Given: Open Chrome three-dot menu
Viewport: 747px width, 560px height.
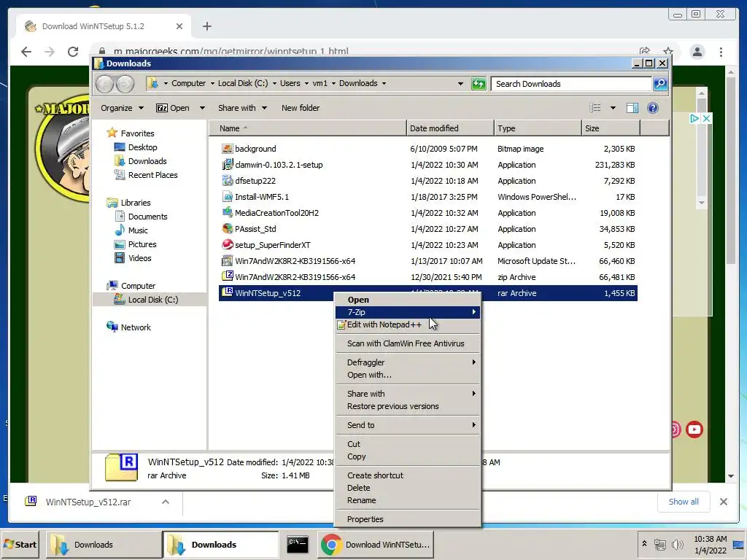Looking at the screenshot, I should (721, 52).
